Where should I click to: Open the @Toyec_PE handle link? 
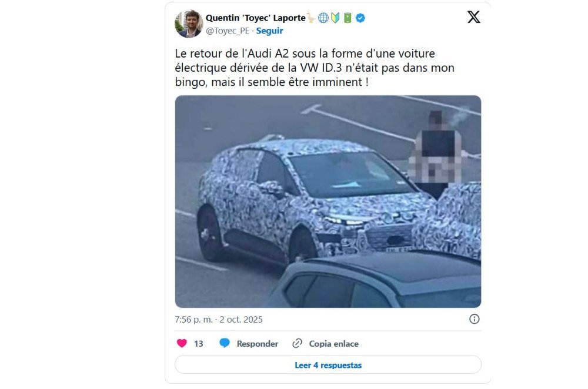pyautogui.click(x=228, y=31)
